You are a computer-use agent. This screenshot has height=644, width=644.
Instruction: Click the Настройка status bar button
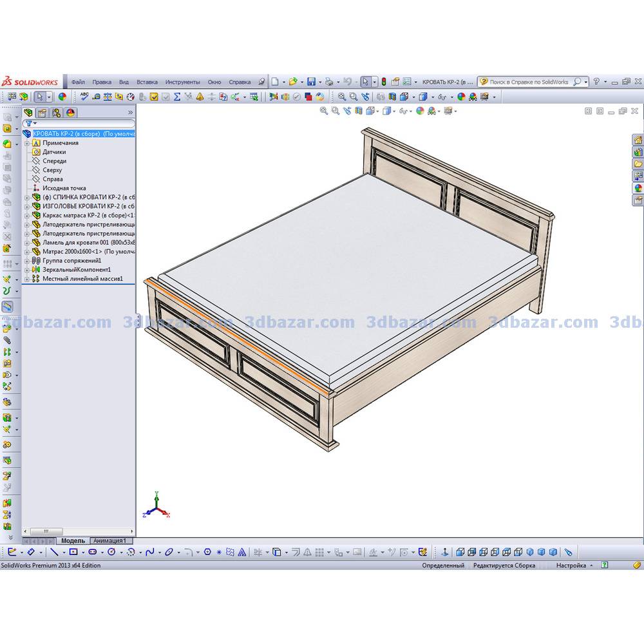pos(571,565)
